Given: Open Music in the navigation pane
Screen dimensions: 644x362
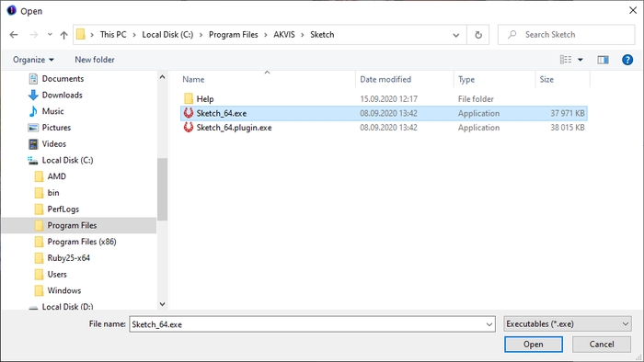Looking at the screenshot, I should pyautogui.click(x=52, y=111).
